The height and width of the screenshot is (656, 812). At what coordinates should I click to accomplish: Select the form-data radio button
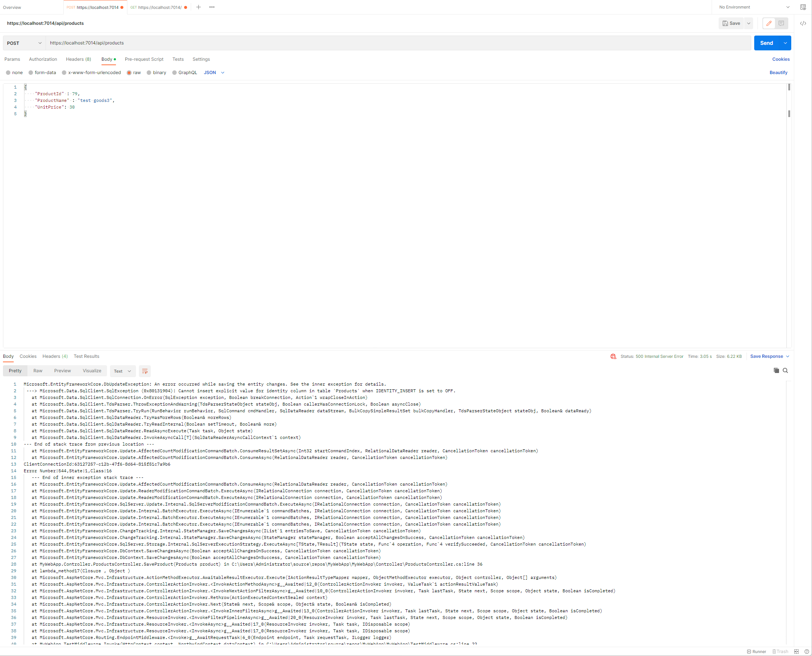pyautogui.click(x=31, y=73)
